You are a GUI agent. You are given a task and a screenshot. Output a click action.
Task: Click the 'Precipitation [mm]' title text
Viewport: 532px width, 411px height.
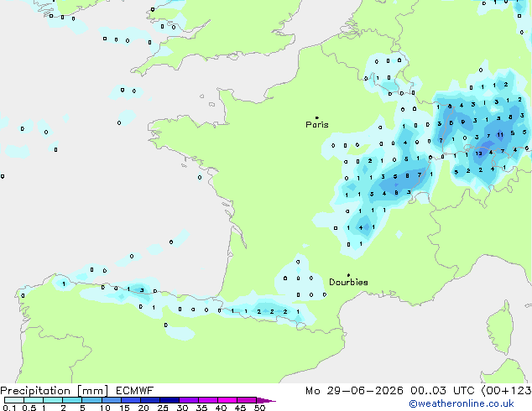pos(55,391)
